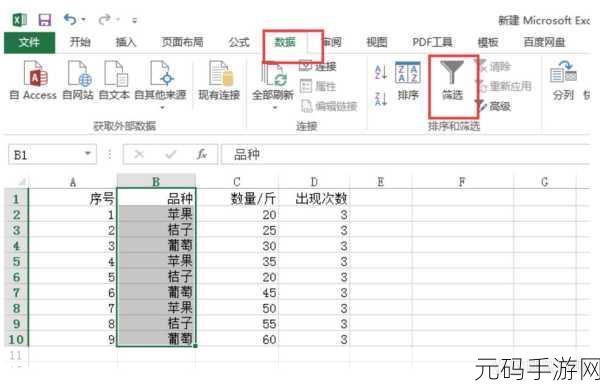Select column F header
Screen dimensions: 600x388
(x=462, y=182)
